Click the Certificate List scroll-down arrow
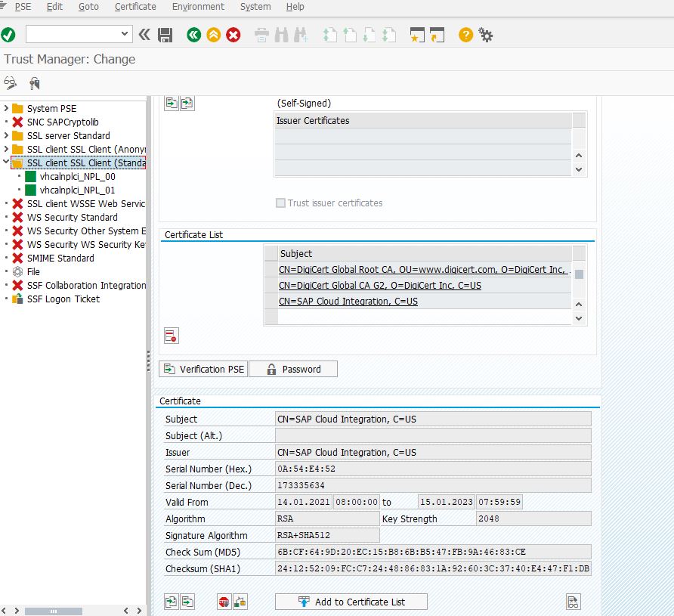 [579, 318]
